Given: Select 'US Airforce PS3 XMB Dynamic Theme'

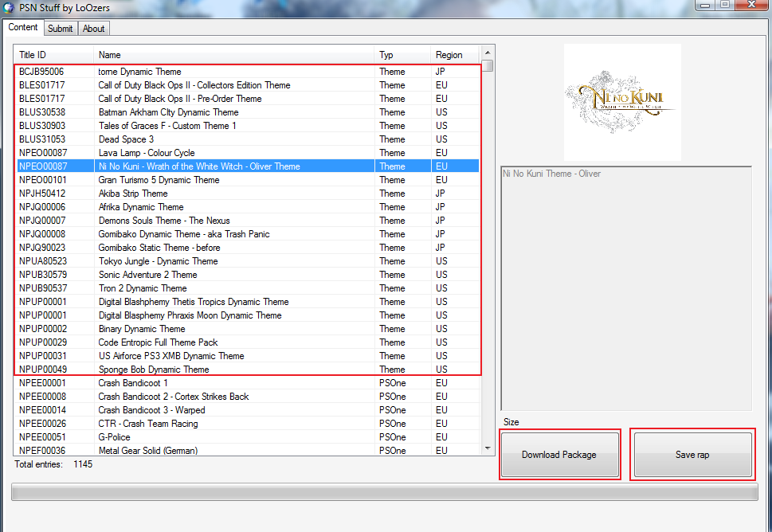Looking at the screenshot, I should 248,356.
